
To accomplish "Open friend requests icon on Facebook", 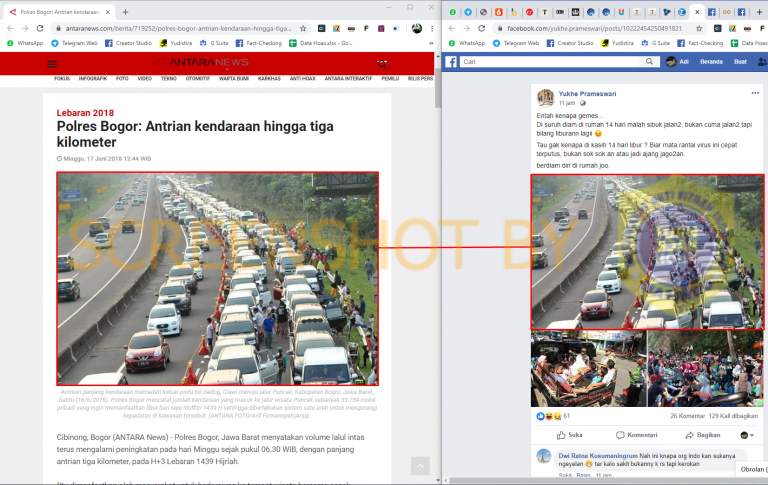I will tap(762, 62).
